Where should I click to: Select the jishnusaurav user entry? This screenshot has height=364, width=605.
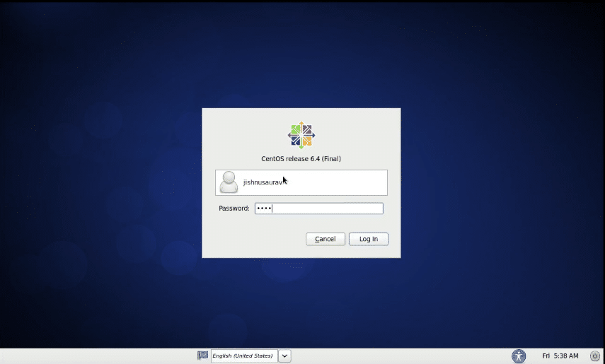pos(301,182)
